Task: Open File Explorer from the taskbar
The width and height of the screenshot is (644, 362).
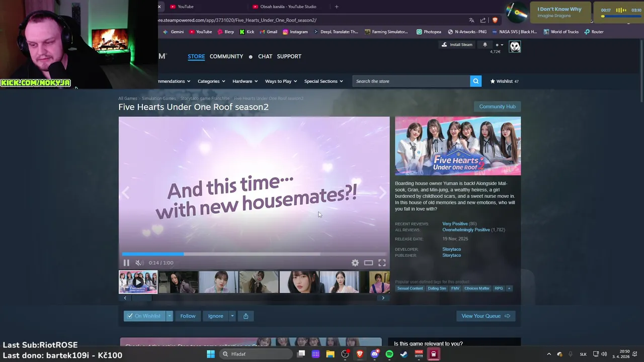Action: coord(330,354)
